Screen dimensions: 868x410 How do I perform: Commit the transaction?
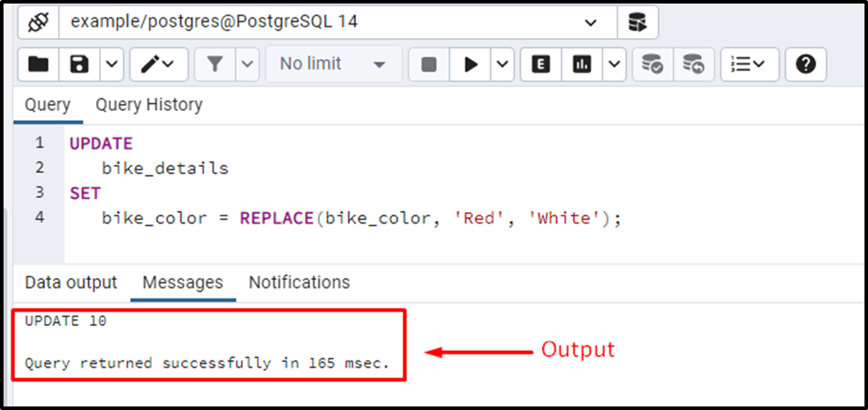point(653,65)
